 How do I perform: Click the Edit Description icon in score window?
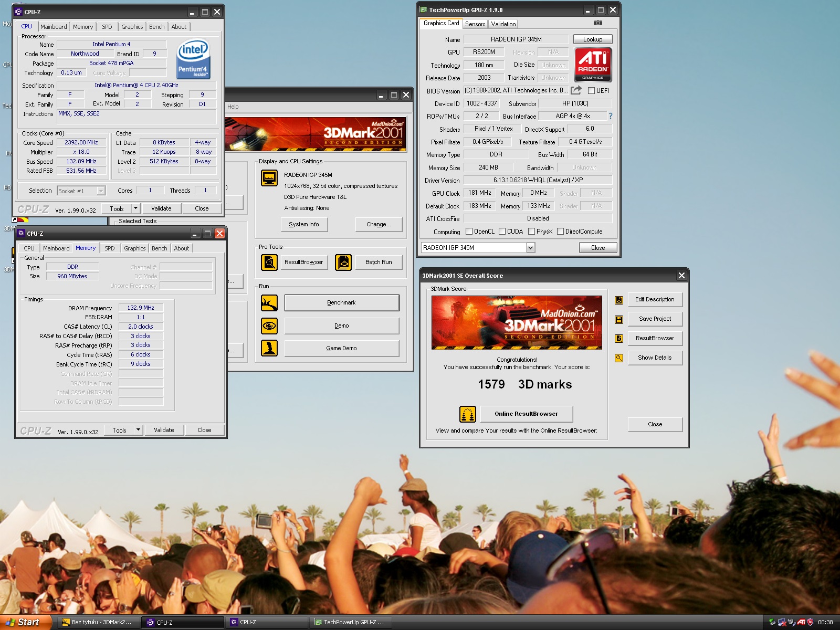point(619,300)
